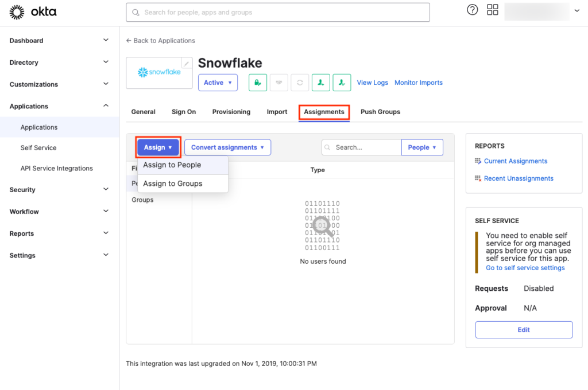Viewport: 588px width, 390px height.
Task: Open the Help question mark icon
Action: click(472, 10)
